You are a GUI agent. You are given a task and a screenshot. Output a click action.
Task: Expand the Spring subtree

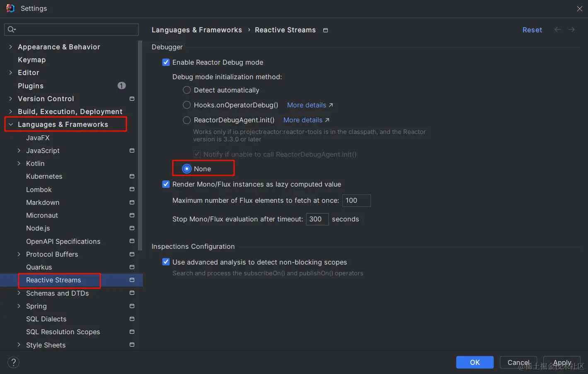point(19,306)
